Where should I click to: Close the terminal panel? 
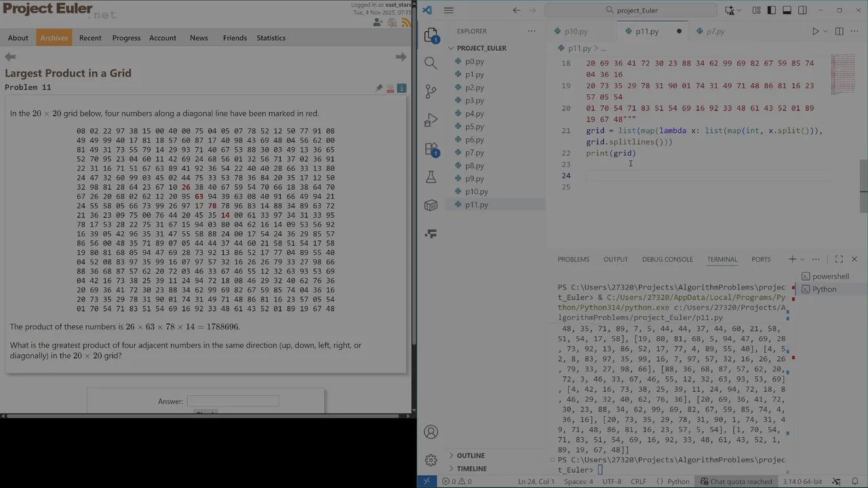[x=854, y=259]
